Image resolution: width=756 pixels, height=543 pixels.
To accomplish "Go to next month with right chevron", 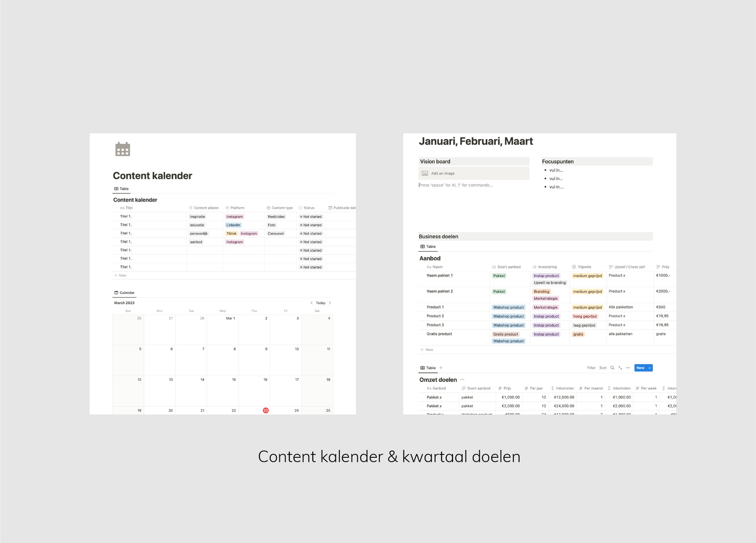I will tap(330, 303).
